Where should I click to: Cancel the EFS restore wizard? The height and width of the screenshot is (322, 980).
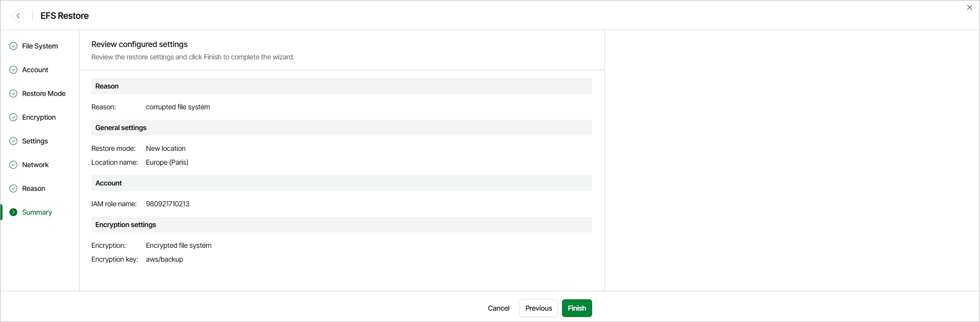498,308
